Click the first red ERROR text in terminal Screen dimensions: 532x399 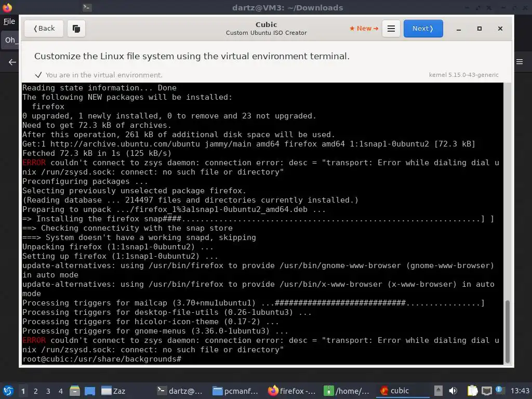point(34,163)
